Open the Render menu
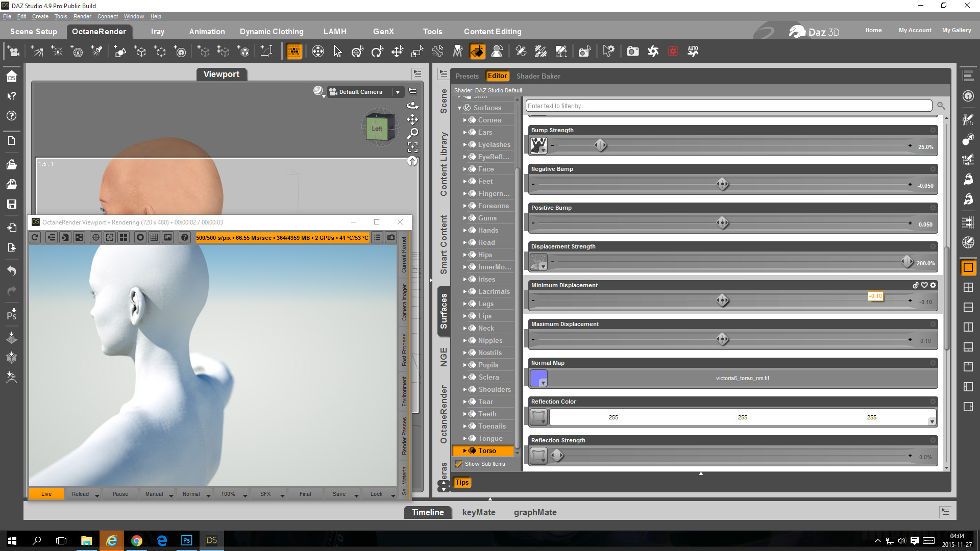 tap(82, 16)
